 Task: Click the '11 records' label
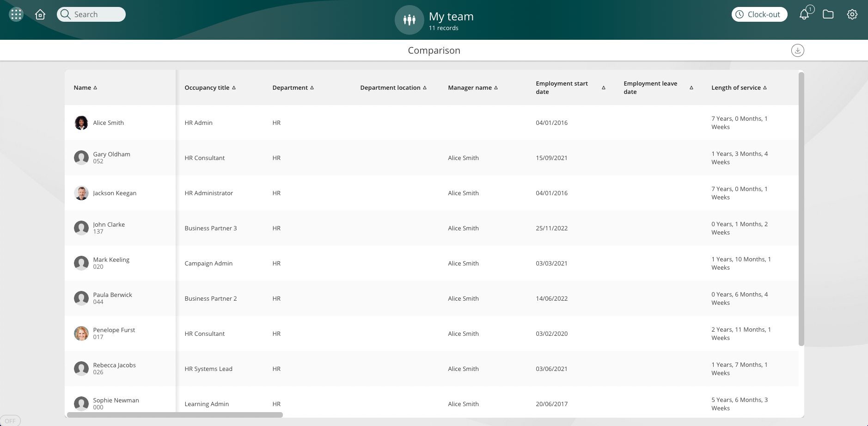tap(444, 28)
